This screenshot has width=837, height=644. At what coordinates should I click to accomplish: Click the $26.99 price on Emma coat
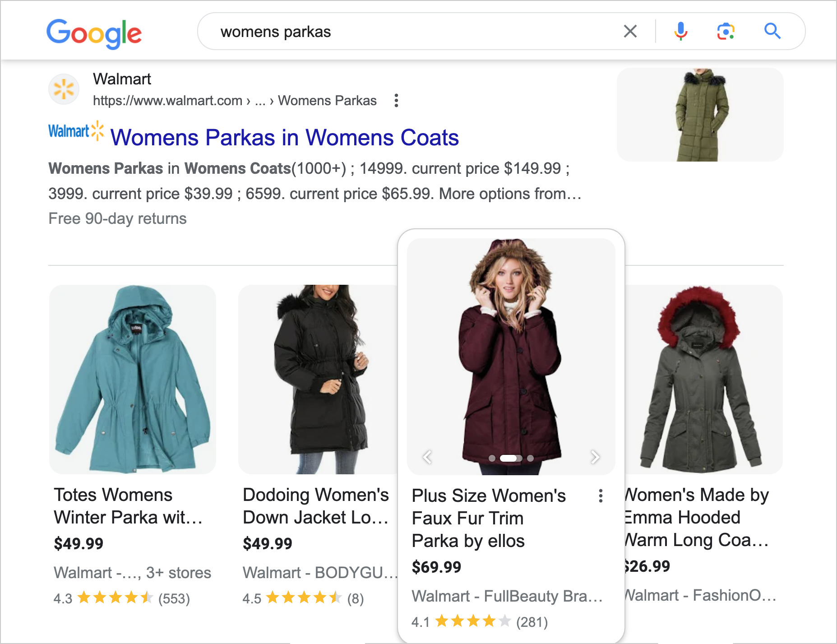point(647,566)
